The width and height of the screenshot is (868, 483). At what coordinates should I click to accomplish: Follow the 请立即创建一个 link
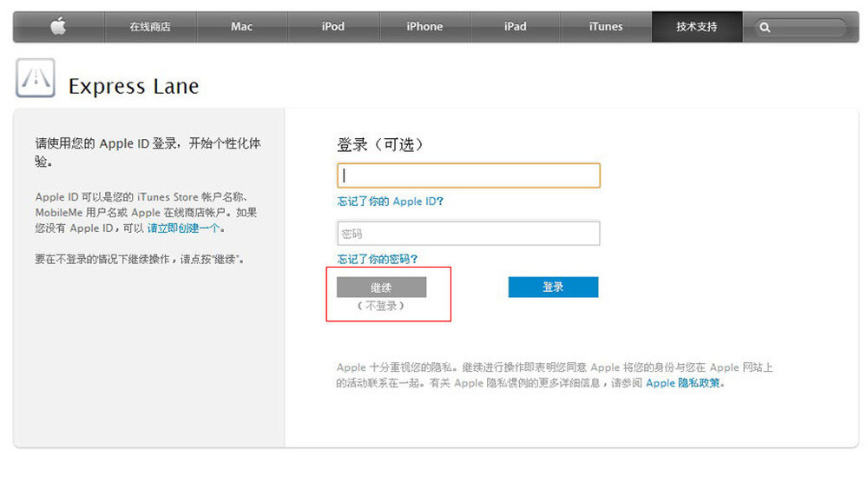pyautogui.click(x=183, y=228)
